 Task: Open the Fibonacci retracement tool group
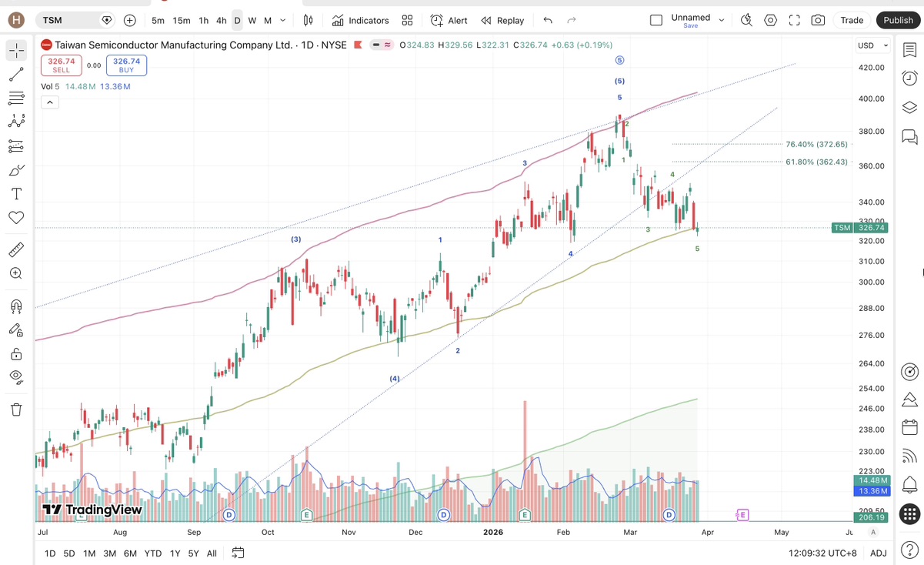click(16, 98)
